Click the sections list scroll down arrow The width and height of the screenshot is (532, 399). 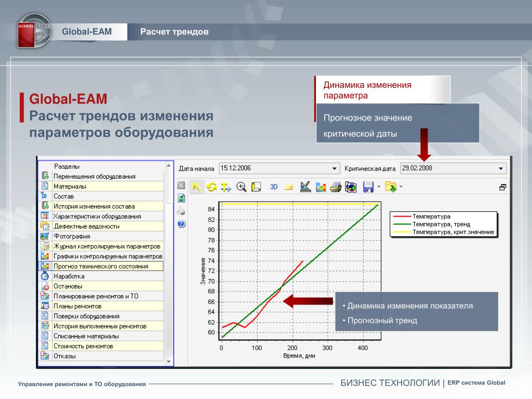point(169,362)
